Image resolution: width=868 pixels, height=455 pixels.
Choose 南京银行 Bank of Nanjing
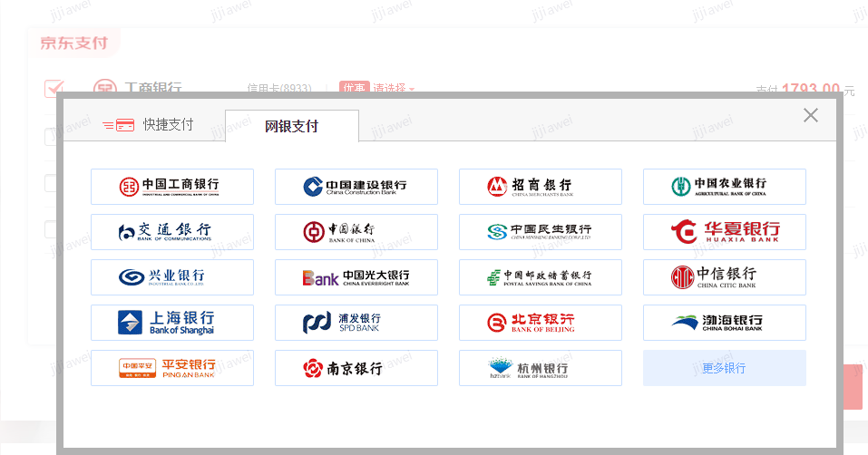pos(356,368)
